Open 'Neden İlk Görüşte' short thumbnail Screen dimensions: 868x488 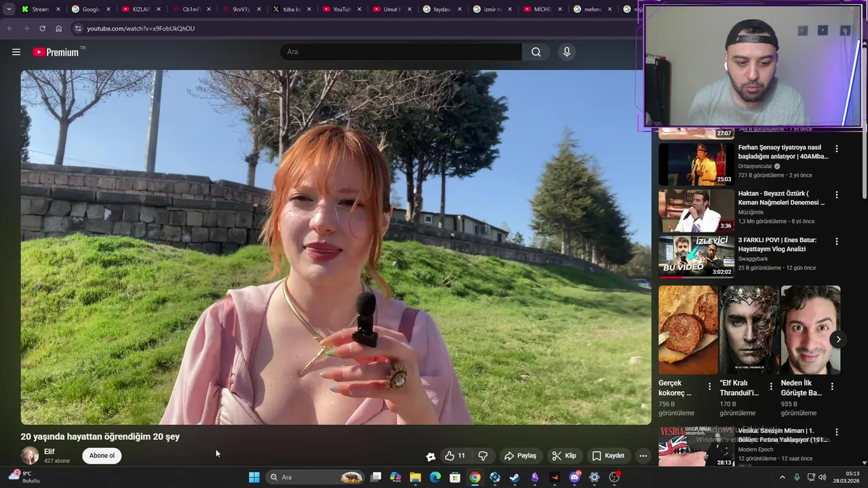coord(810,330)
